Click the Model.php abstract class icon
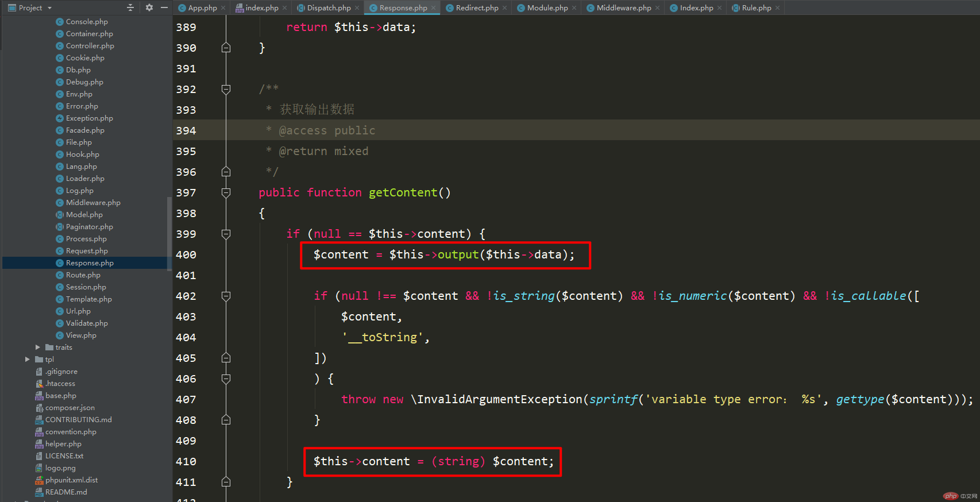 coord(60,215)
